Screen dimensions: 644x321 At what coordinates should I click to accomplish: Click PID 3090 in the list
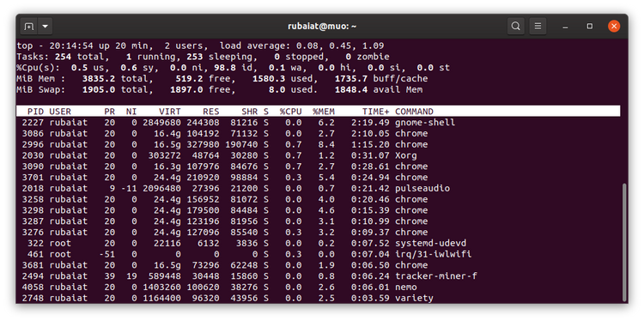point(33,167)
